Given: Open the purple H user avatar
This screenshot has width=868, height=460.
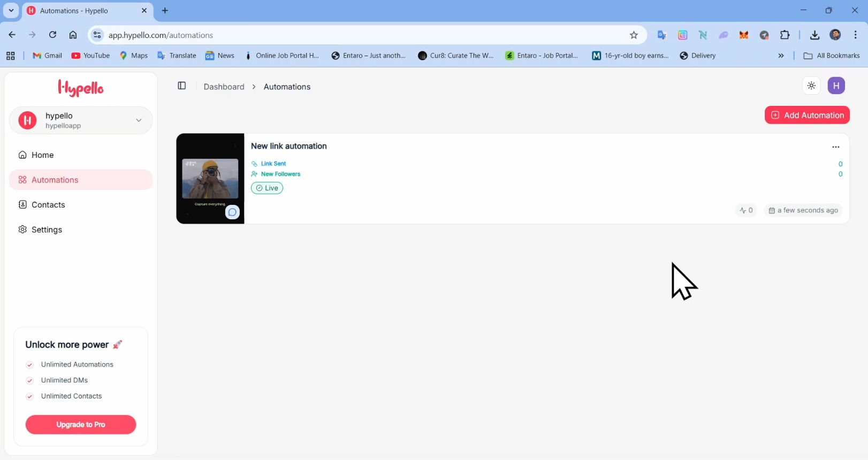Looking at the screenshot, I should [x=836, y=86].
